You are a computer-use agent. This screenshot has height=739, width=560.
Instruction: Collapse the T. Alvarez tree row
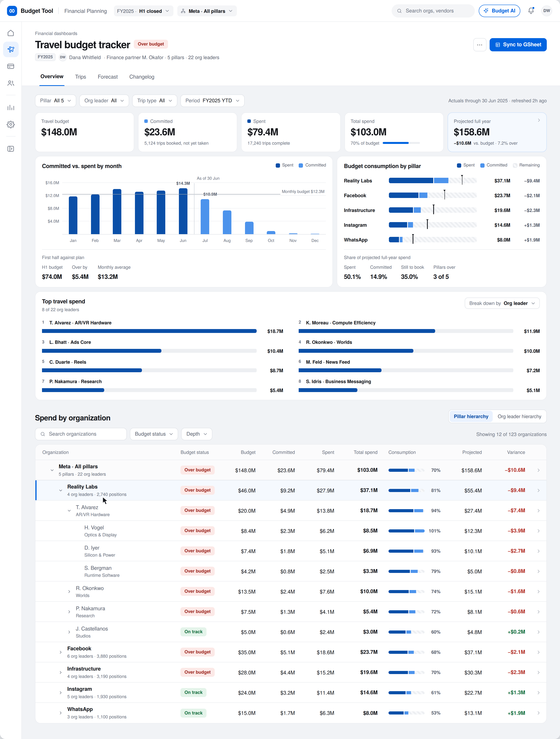coord(69,510)
